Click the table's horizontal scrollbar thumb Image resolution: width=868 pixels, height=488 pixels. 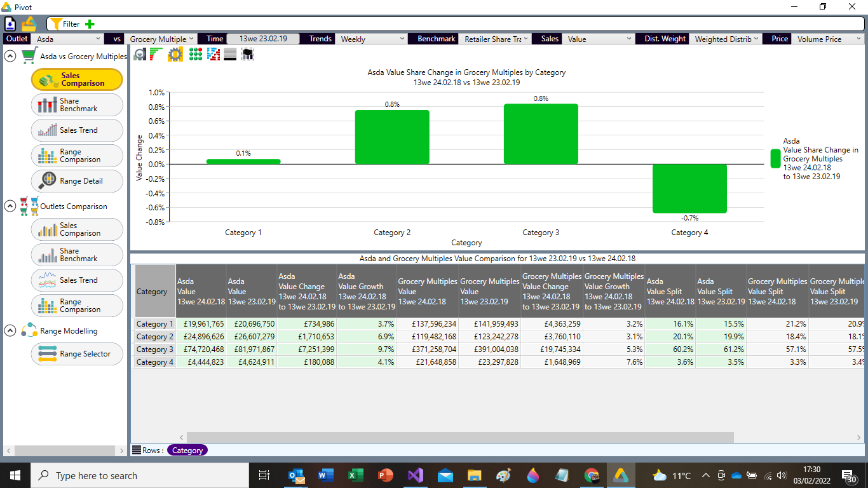point(460,438)
